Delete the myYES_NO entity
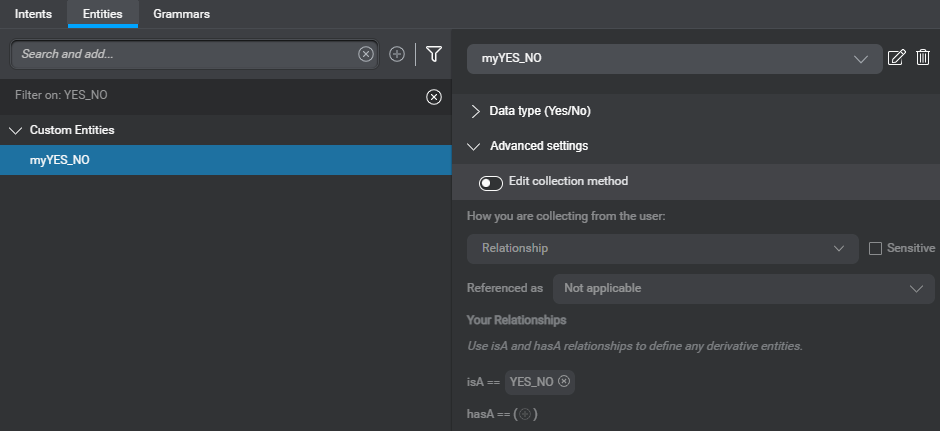The width and height of the screenshot is (940, 431). (923, 59)
